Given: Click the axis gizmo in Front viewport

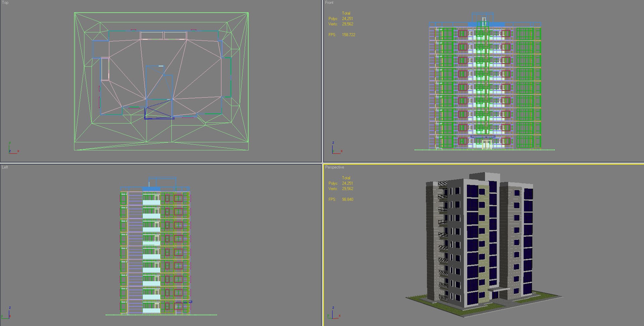Looking at the screenshot, I should click(337, 148).
